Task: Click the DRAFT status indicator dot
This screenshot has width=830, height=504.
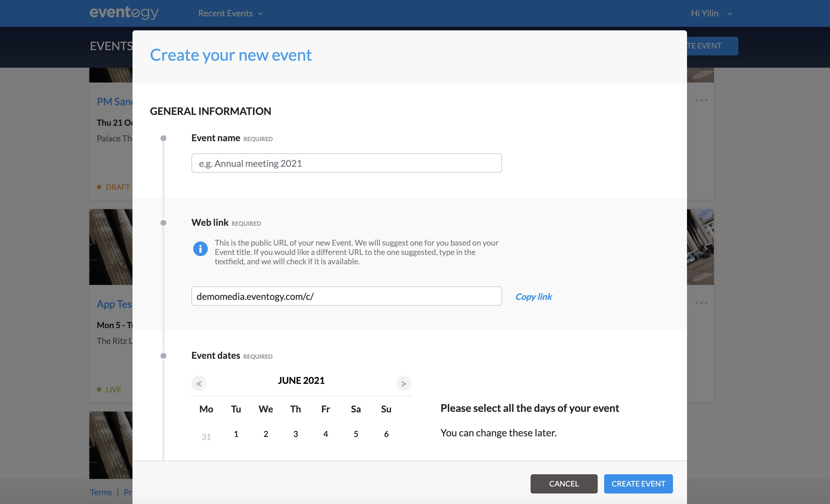Action: click(99, 187)
